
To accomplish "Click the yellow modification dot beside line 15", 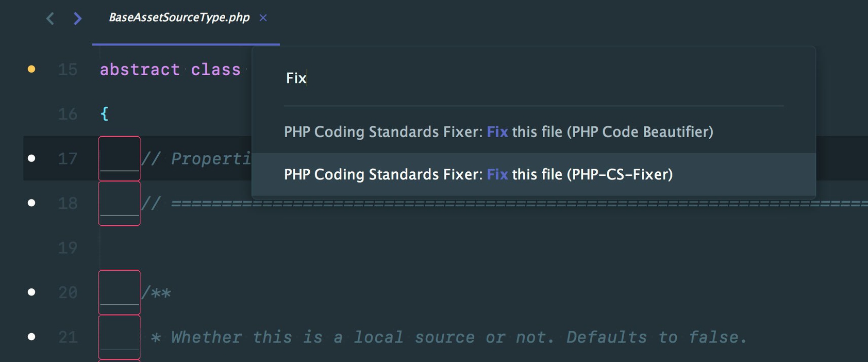I will point(31,68).
